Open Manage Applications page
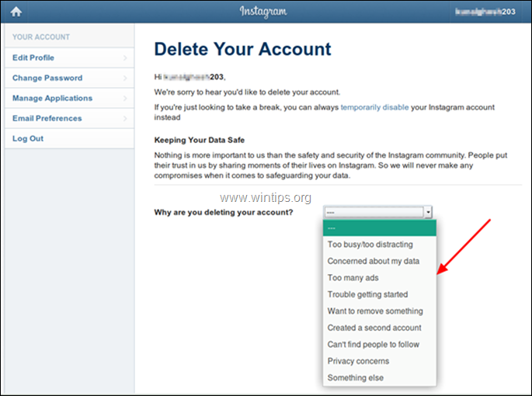This screenshot has height=396, width=532. pyautogui.click(x=70, y=98)
